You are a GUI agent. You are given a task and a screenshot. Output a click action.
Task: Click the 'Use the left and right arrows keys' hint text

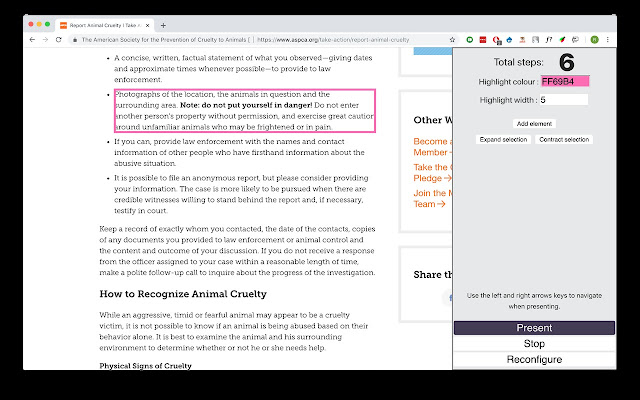534,301
